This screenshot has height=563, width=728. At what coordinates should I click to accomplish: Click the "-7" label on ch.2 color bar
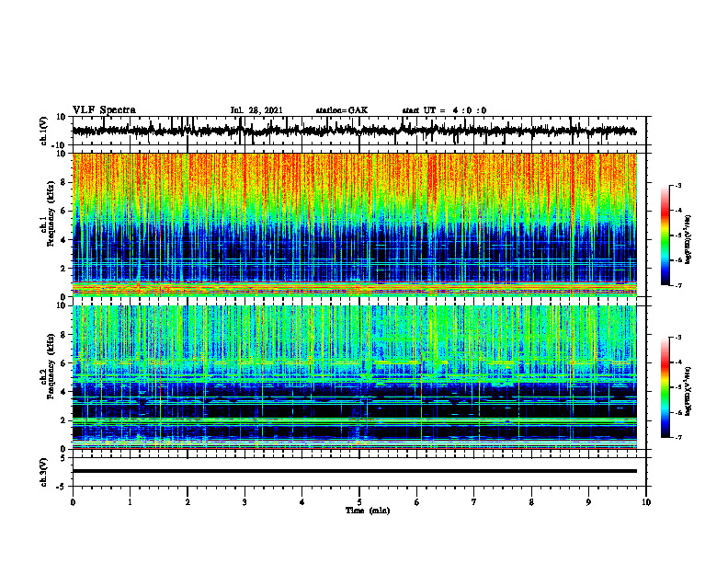(x=678, y=437)
